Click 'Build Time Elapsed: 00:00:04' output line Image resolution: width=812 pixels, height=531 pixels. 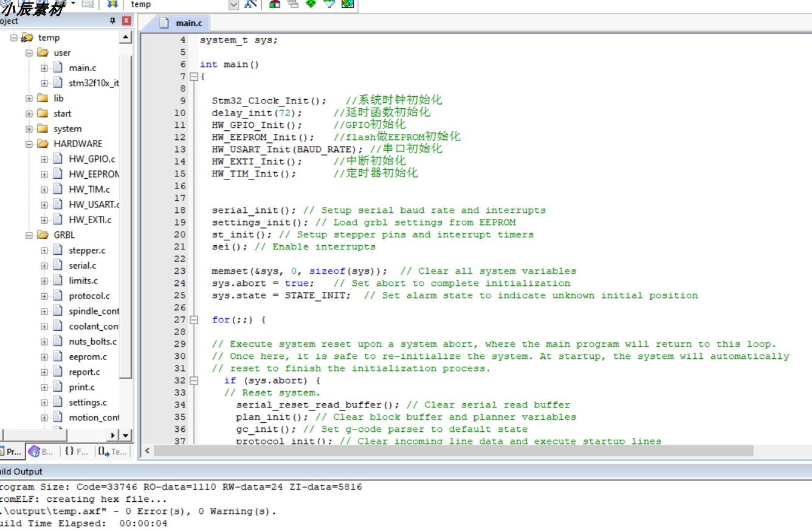(x=83, y=524)
